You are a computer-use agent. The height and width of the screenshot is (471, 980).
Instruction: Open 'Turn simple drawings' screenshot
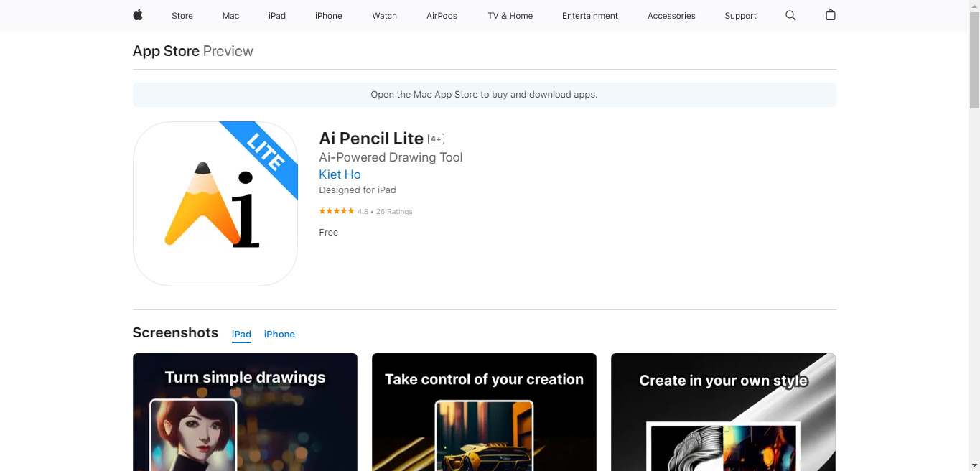pos(245,412)
